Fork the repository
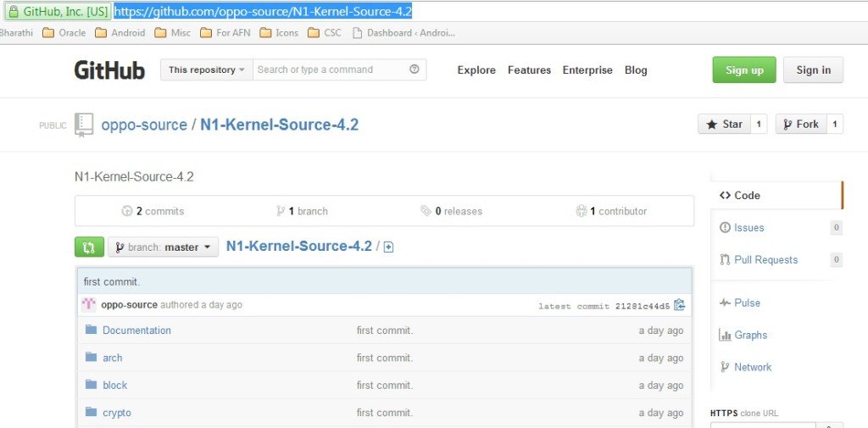868x428 pixels. (x=801, y=124)
